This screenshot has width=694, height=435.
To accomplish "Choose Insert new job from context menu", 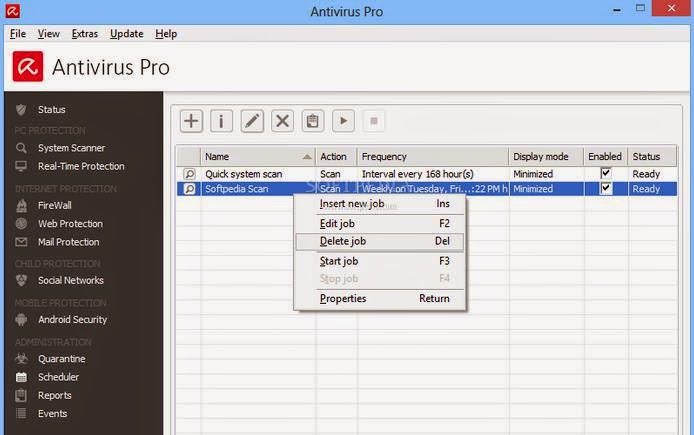I will 380,204.
